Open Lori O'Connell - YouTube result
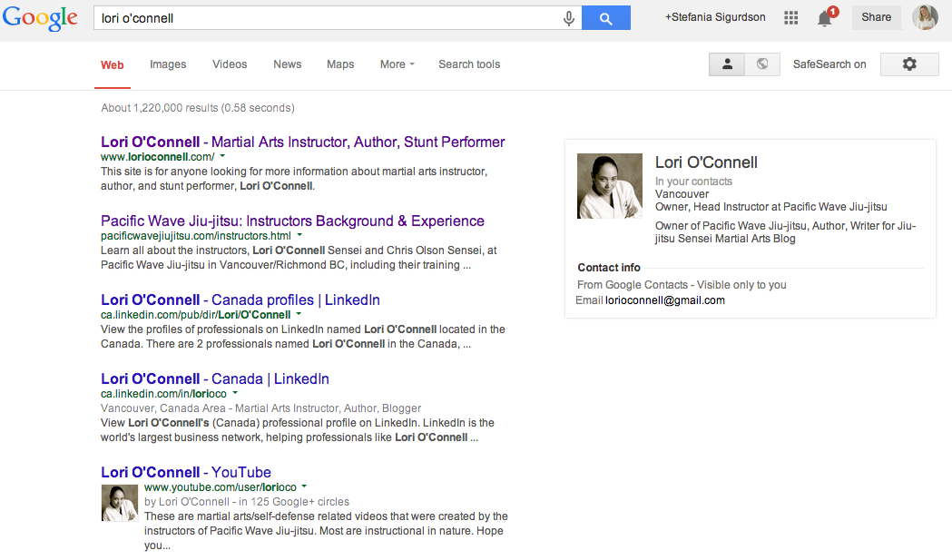 coord(186,473)
